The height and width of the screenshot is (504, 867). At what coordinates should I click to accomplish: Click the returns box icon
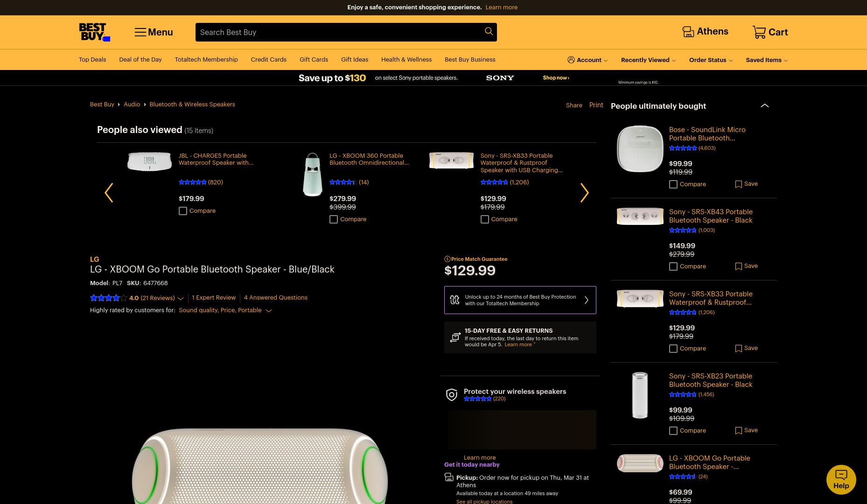pos(455,337)
